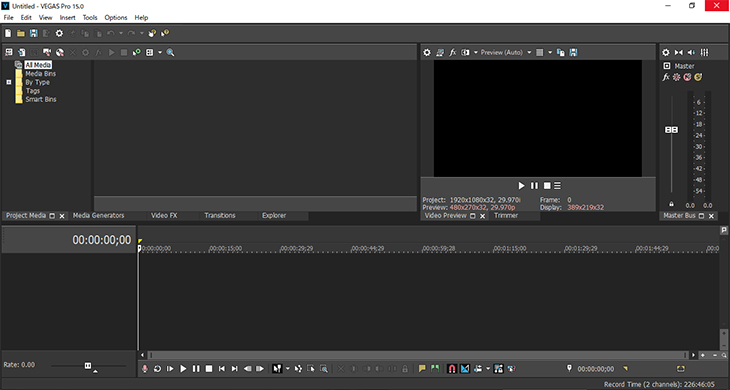This screenshot has width=730, height=390.
Task: Click Capture Video icon in Project Media
Action: click(47, 53)
